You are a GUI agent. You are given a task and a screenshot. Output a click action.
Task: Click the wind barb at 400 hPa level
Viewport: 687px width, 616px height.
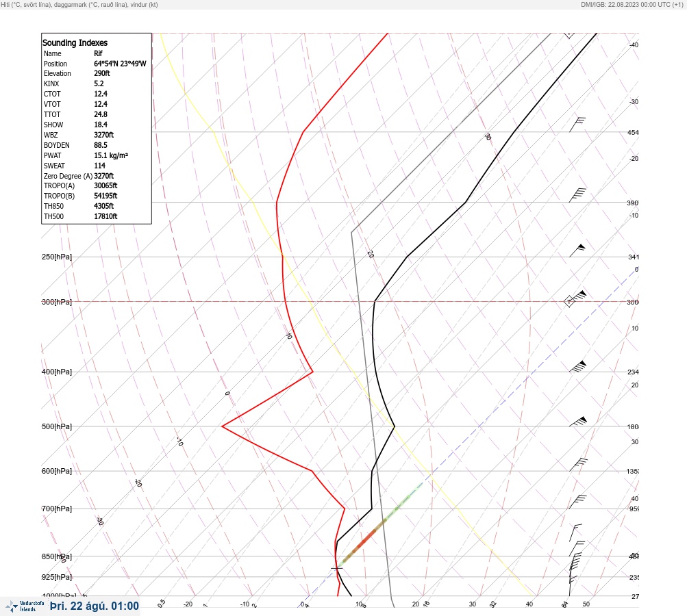(x=577, y=367)
